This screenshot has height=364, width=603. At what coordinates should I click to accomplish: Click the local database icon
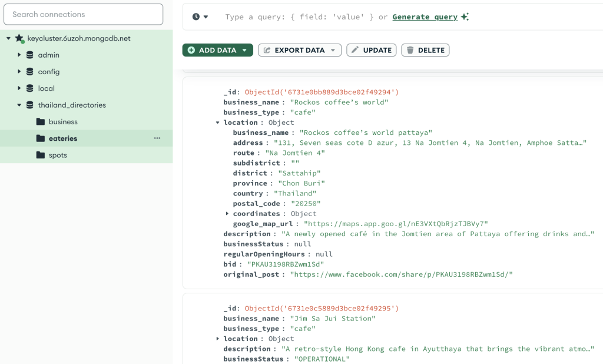pyautogui.click(x=29, y=88)
